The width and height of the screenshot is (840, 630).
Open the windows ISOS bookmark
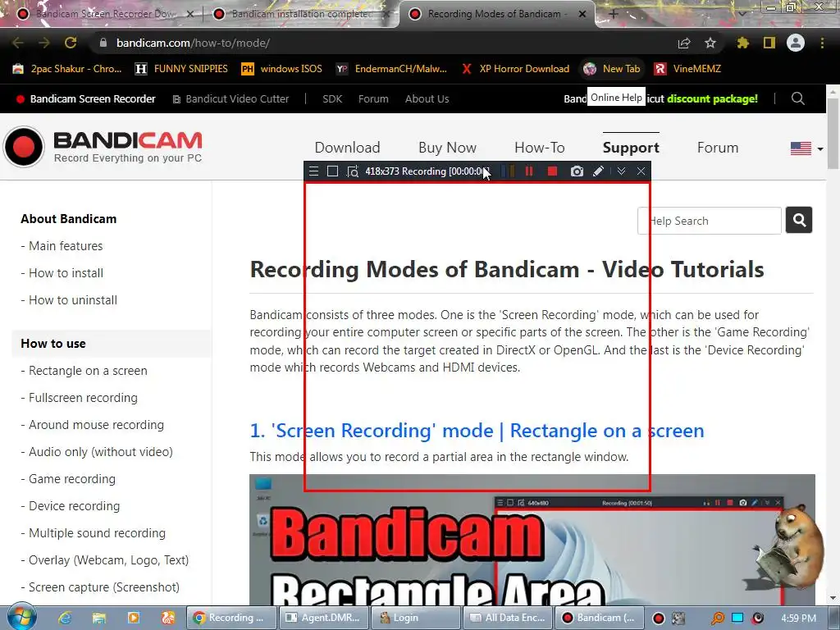[282, 69]
